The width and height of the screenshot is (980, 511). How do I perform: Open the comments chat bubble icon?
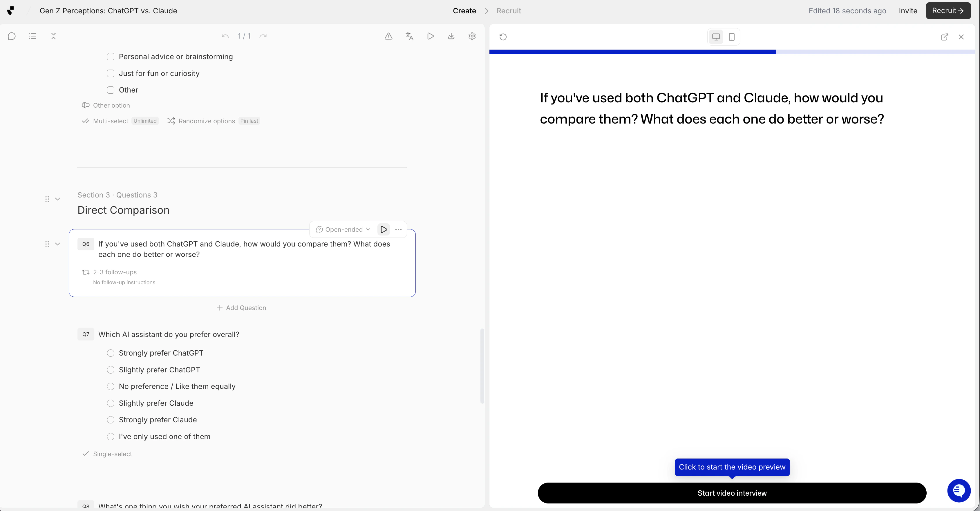point(12,36)
